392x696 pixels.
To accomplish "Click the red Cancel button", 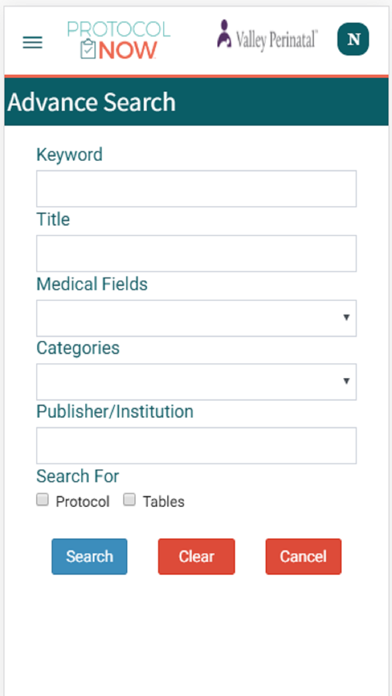I will [303, 557].
